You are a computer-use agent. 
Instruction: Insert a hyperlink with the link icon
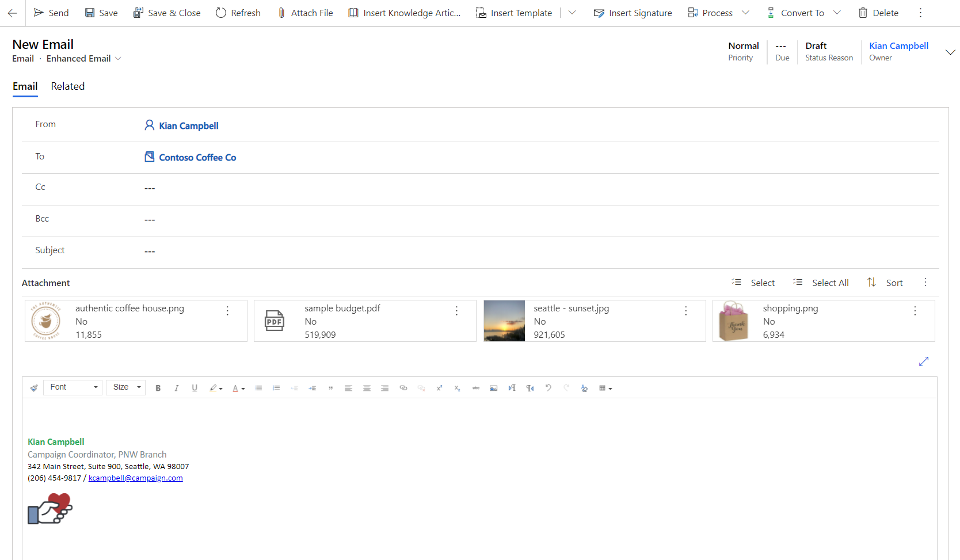403,388
